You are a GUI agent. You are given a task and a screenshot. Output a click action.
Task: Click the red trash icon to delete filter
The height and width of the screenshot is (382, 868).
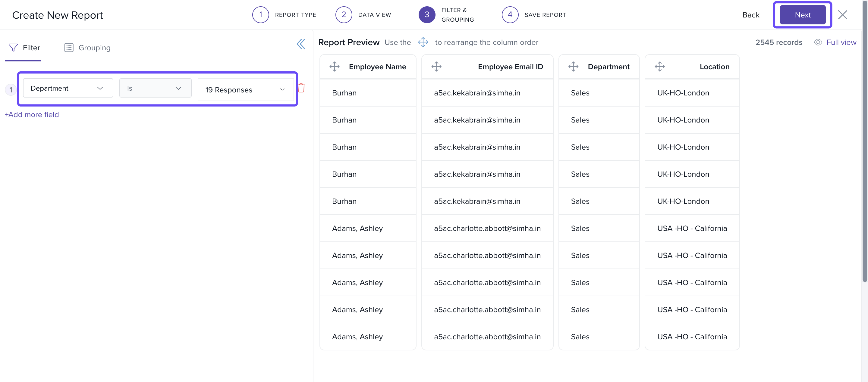point(301,88)
